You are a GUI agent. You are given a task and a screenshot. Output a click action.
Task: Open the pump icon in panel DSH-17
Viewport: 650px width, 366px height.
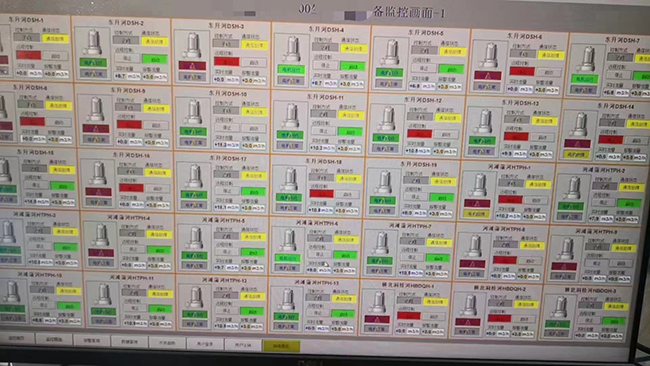[194, 176]
